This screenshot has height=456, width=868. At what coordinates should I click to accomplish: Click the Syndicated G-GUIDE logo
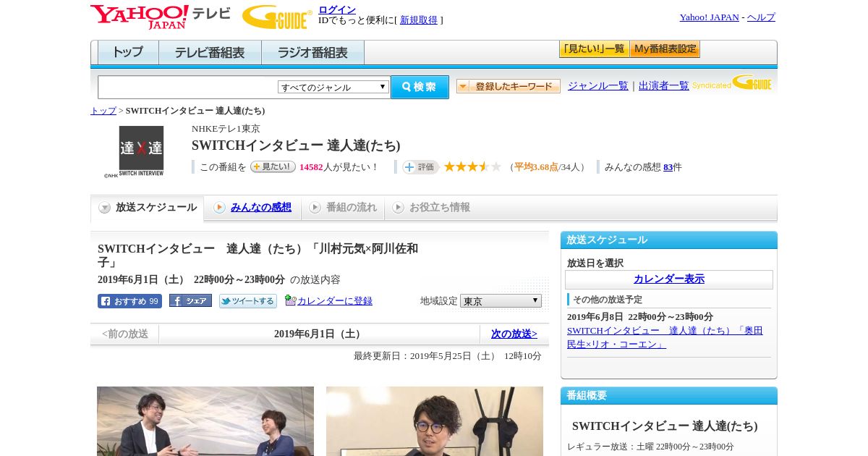(x=732, y=83)
